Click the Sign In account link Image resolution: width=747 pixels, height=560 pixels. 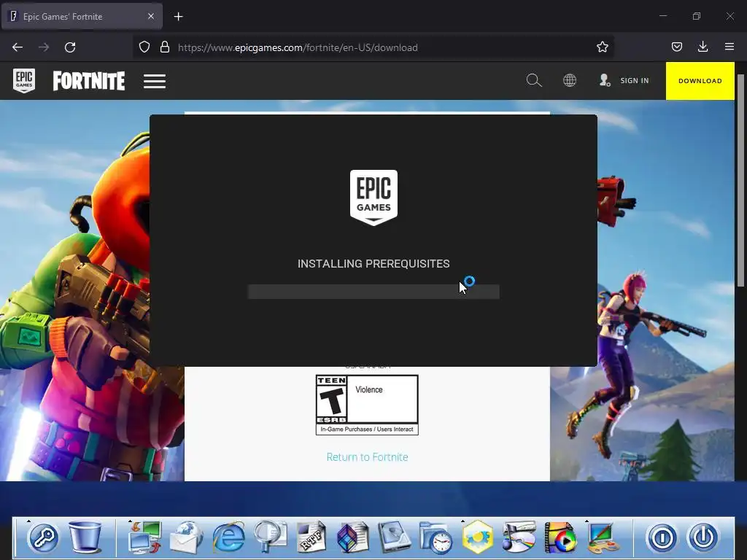(624, 80)
